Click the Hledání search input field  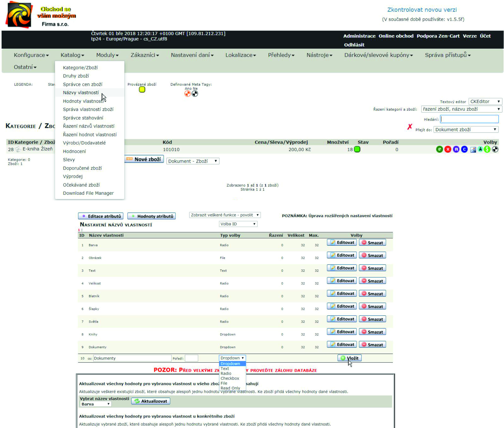469,119
